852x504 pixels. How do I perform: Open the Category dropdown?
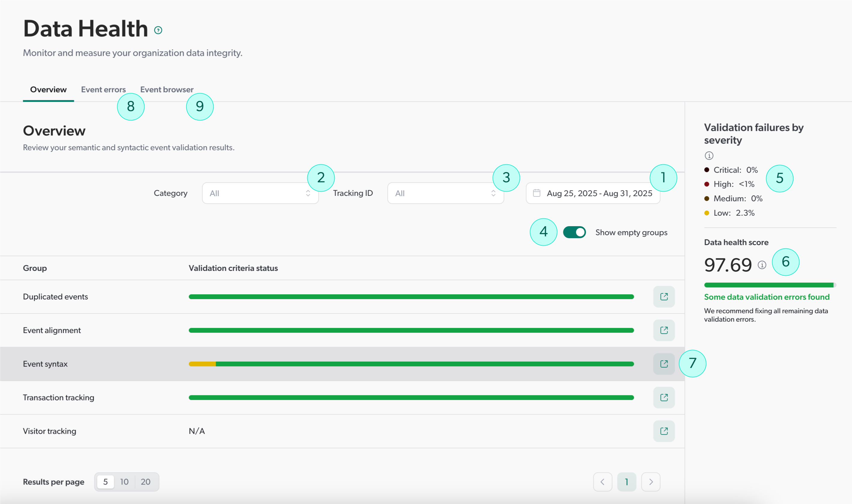pos(260,193)
